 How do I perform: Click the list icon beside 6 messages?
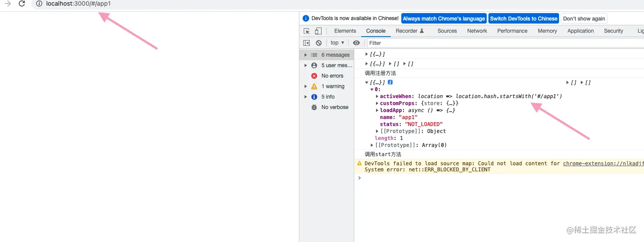[314, 55]
